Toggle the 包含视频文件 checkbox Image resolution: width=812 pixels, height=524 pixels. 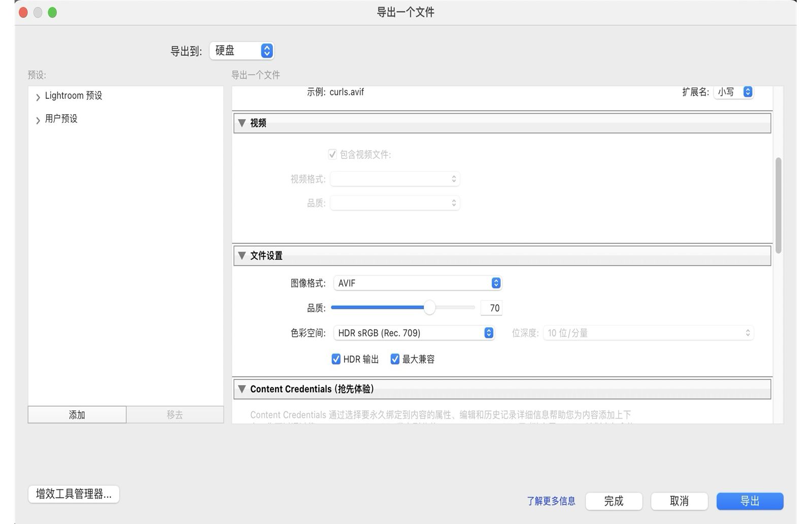(332, 154)
